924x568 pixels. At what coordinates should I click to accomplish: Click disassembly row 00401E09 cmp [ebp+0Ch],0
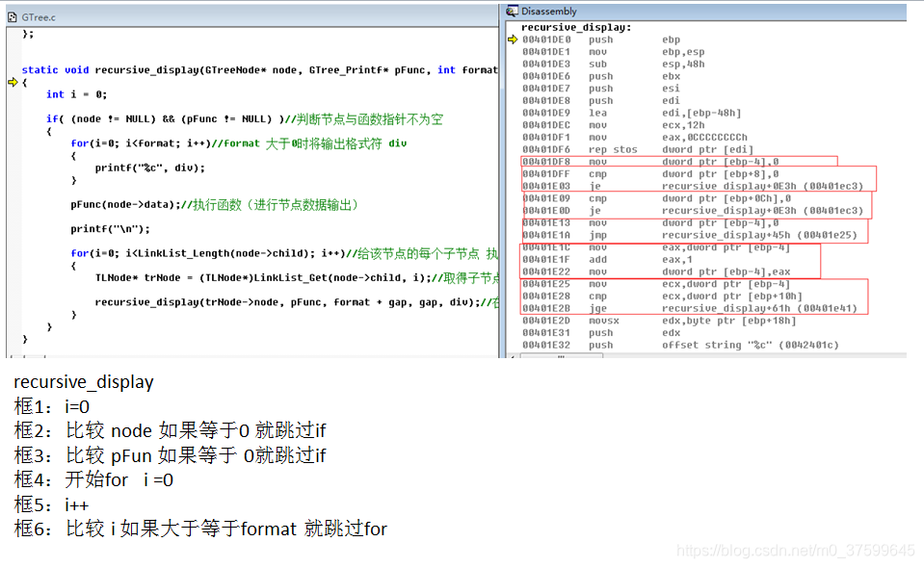[656, 198]
